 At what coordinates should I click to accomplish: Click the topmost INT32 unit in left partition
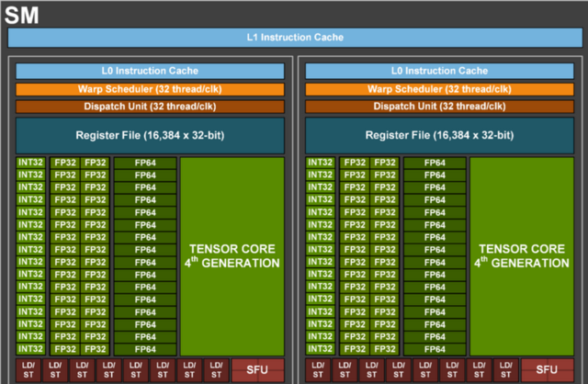pos(30,163)
